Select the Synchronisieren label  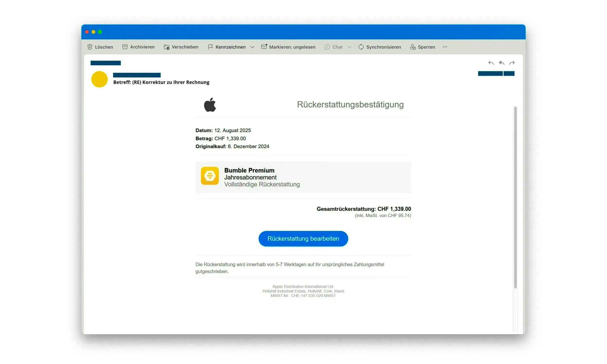pyautogui.click(x=383, y=47)
